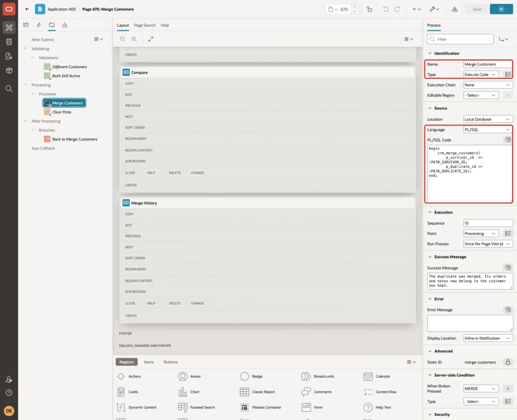Click the Application 400 breadcrumb link

point(62,9)
